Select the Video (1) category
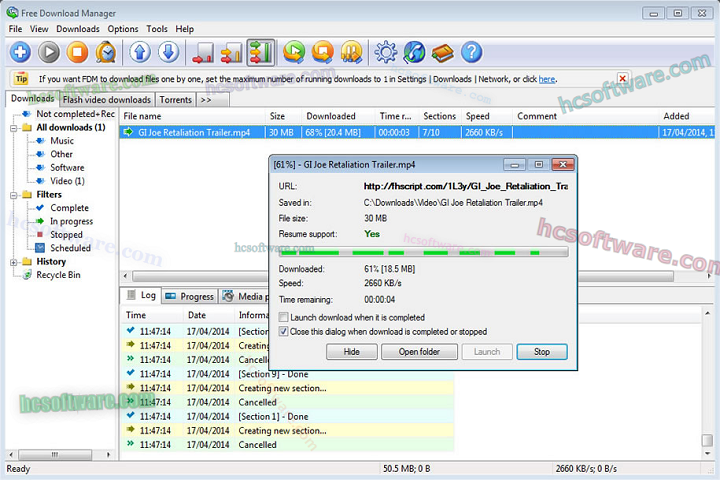This screenshot has height=480, width=720. 67,181
